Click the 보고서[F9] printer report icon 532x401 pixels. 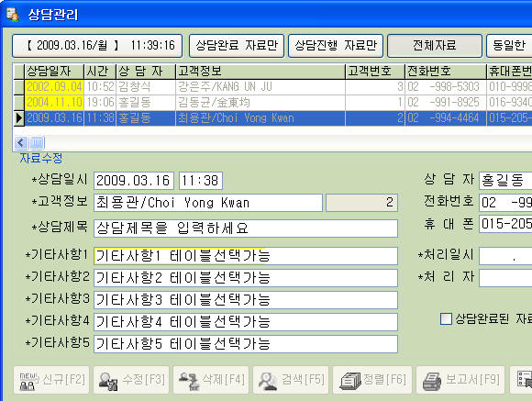(x=432, y=381)
